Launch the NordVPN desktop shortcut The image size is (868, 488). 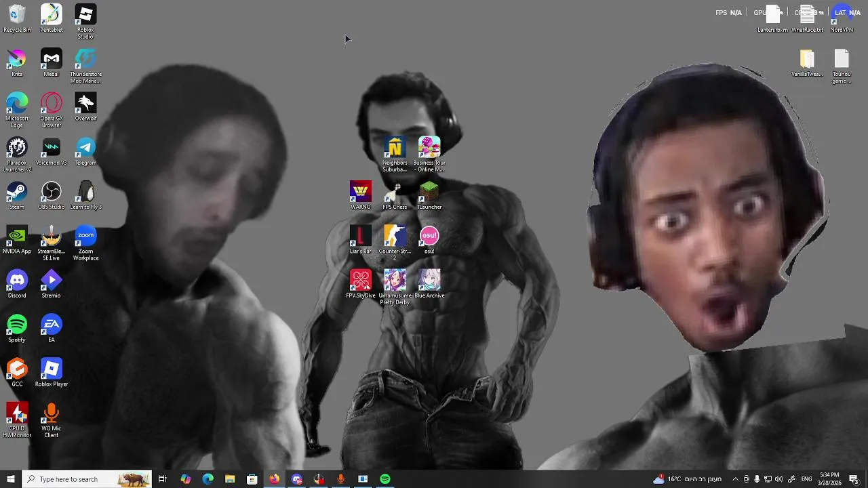click(x=842, y=19)
